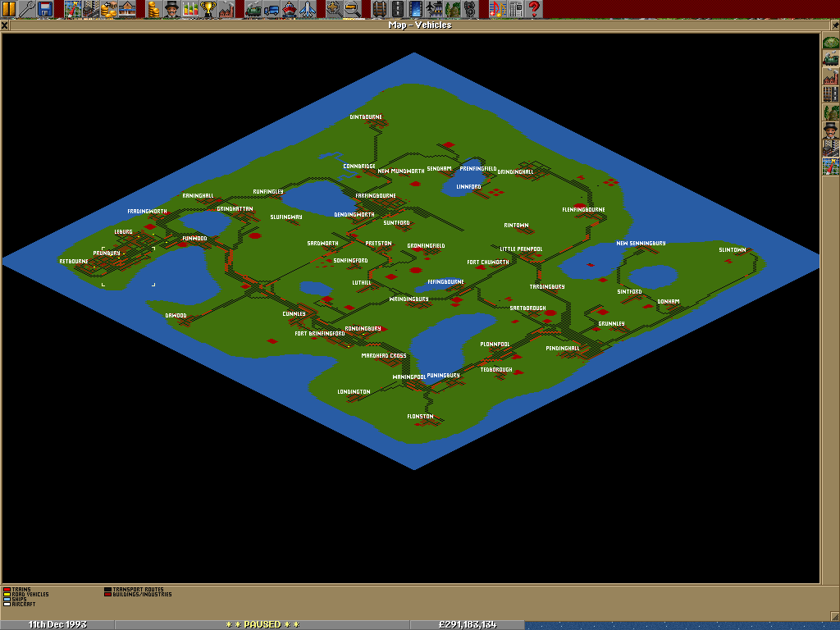Click the Ships legend entry
840x630 pixels.
click(15, 599)
